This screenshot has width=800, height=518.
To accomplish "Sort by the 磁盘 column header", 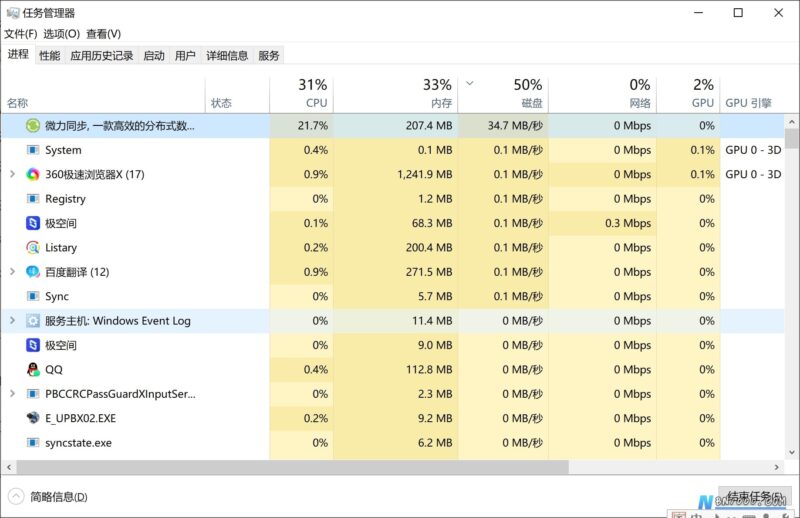I will 503,94.
